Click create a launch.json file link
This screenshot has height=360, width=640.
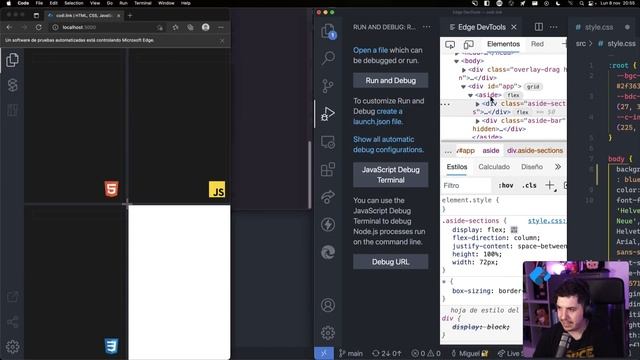[x=378, y=116]
